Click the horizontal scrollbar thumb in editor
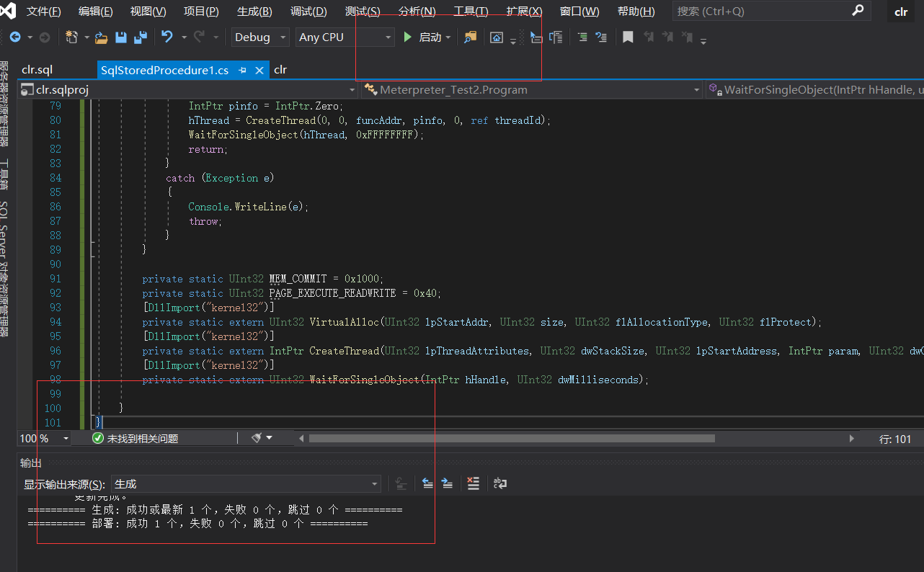The image size is (924, 572). pyautogui.click(x=512, y=438)
